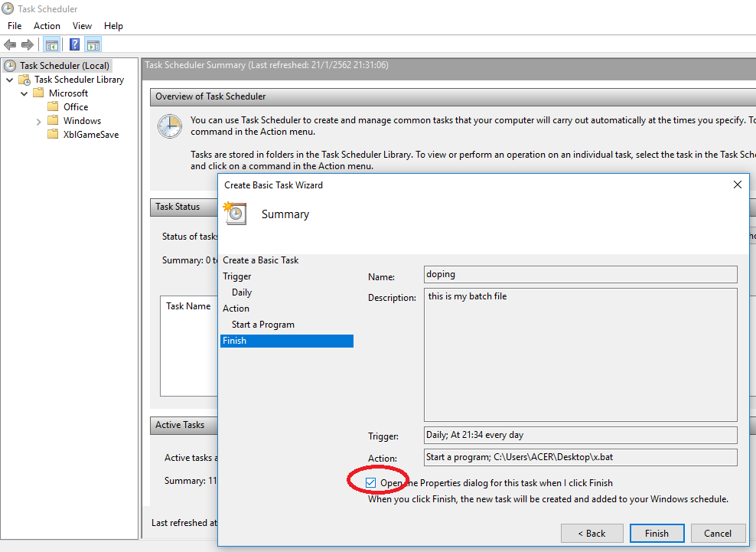
Task: Click the XblGameSave folder icon
Action: pyautogui.click(x=53, y=135)
